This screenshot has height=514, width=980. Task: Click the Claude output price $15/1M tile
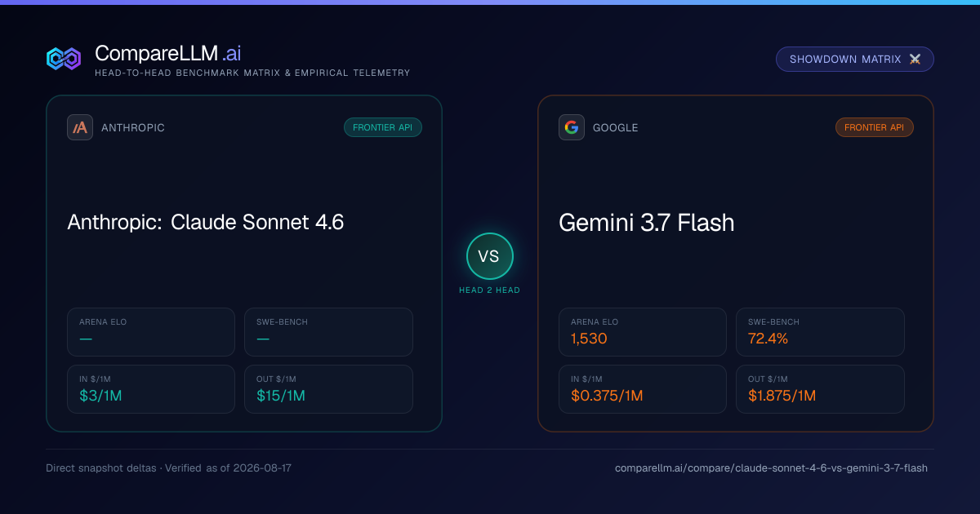click(328, 389)
